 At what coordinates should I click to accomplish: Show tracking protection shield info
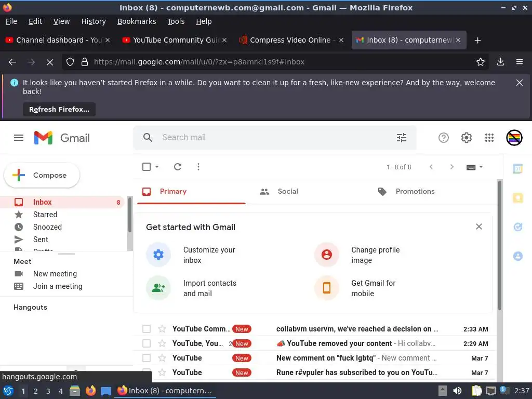[x=70, y=62]
